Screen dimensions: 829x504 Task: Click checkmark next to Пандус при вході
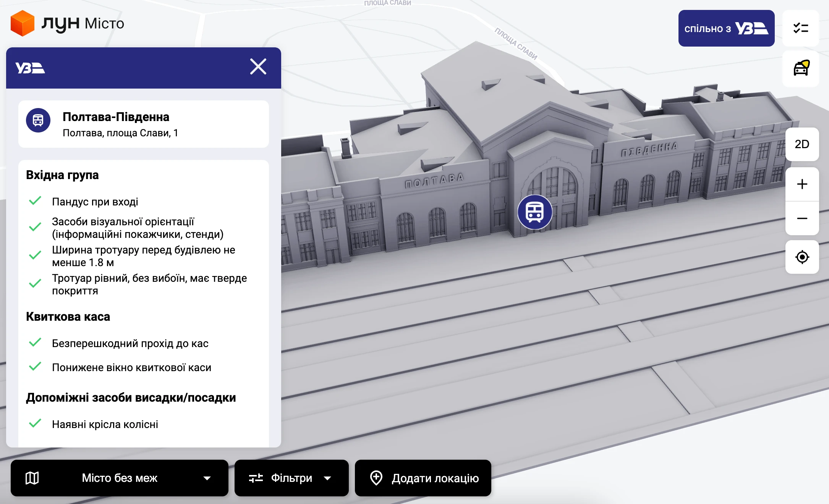tap(35, 201)
